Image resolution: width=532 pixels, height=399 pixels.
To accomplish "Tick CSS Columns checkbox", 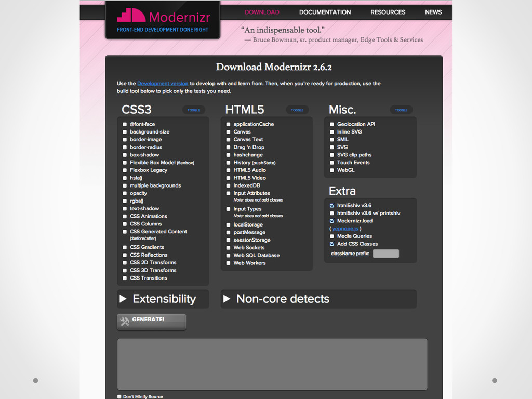I will [x=125, y=224].
